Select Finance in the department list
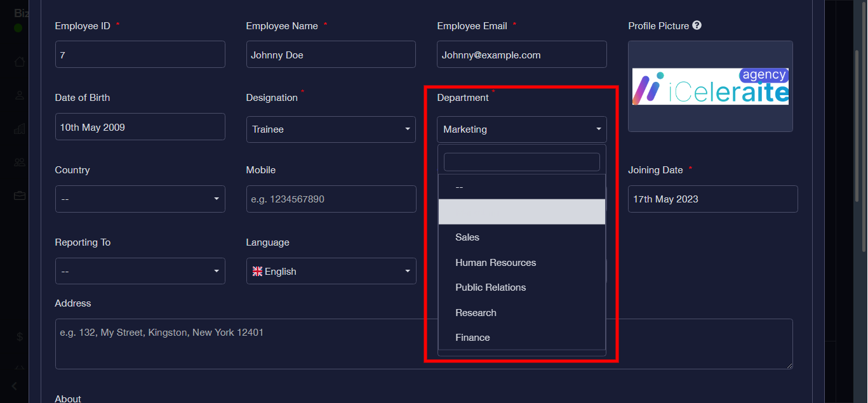This screenshot has width=868, height=403. pos(472,338)
